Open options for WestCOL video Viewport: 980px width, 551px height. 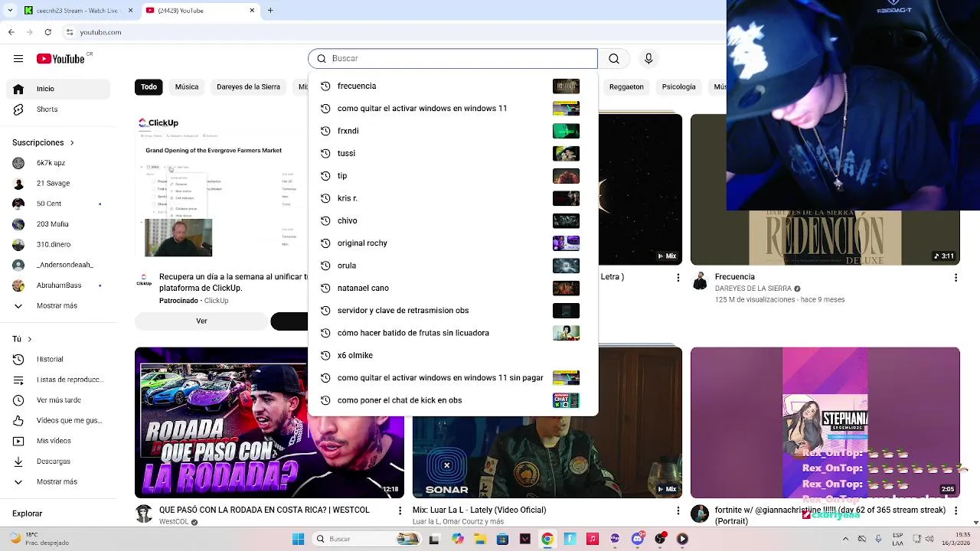coord(400,510)
